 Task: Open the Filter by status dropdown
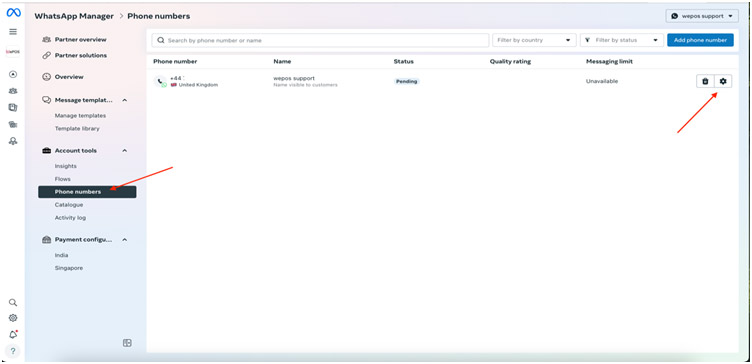pyautogui.click(x=622, y=40)
